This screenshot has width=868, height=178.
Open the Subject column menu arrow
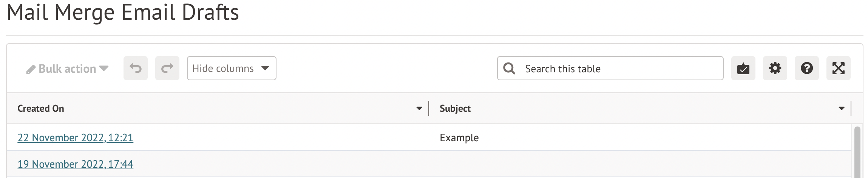point(842,109)
